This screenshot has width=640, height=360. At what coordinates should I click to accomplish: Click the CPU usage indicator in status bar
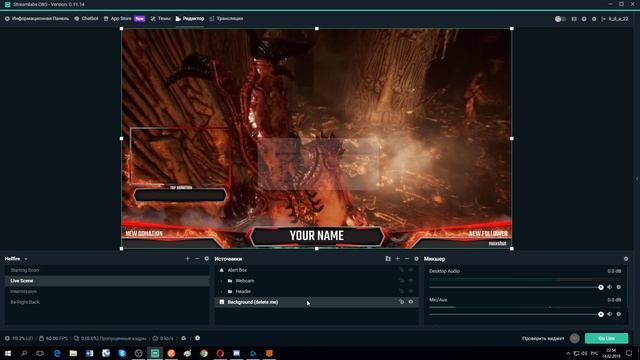click(19, 338)
